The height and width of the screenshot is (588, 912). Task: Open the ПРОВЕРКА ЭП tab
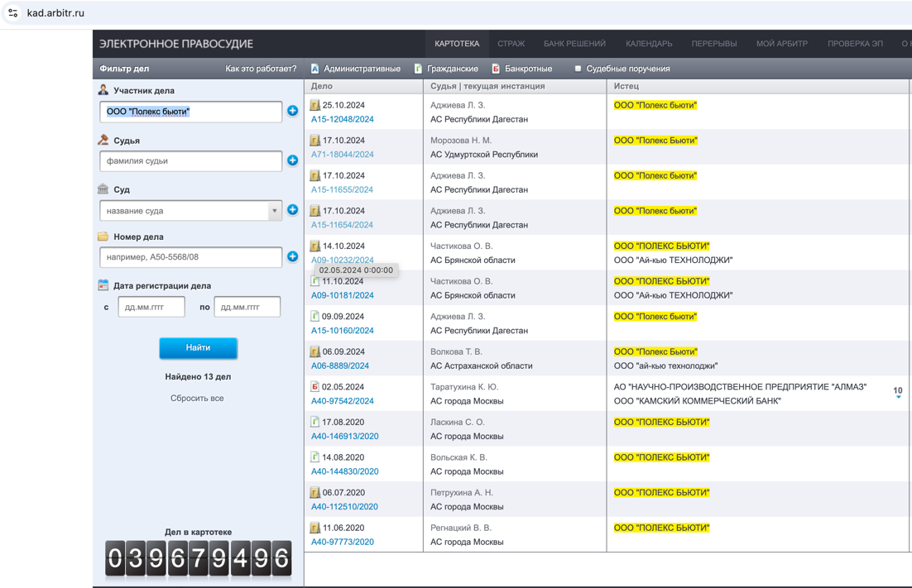click(854, 44)
